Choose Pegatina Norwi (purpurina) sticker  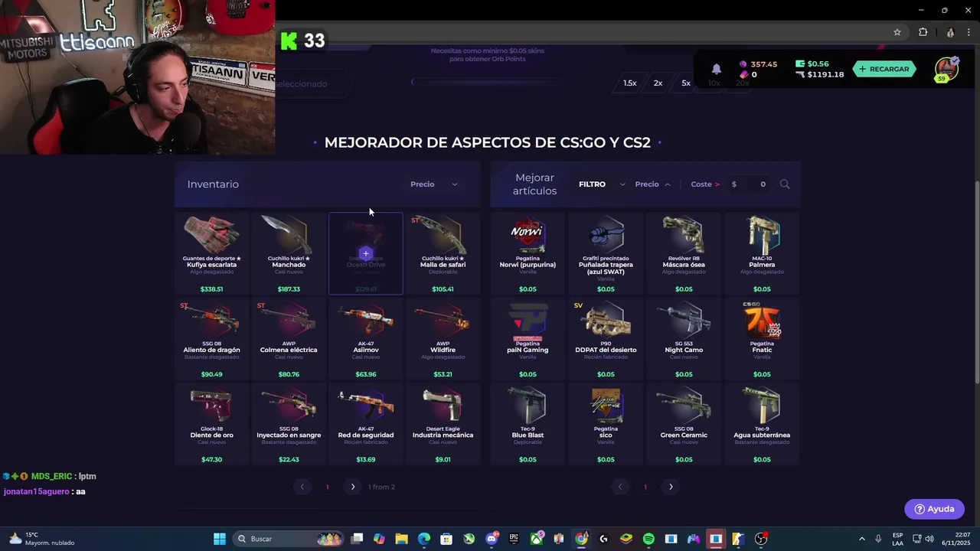point(528,253)
